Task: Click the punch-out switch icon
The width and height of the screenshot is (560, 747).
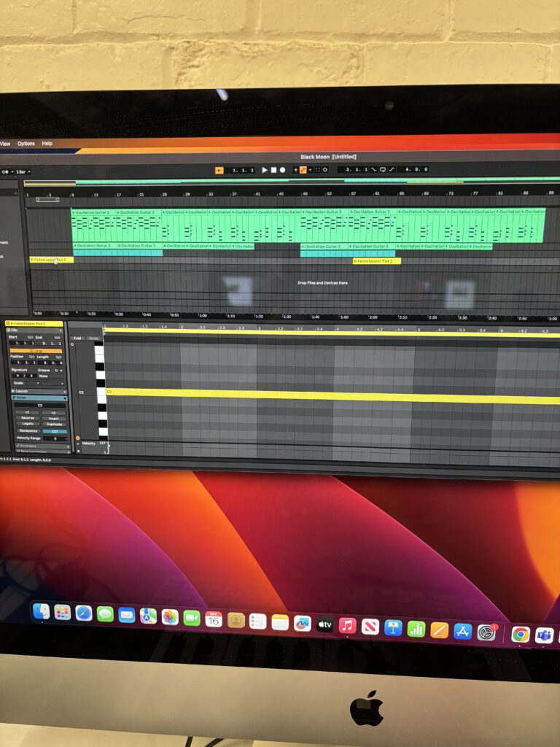Action: (x=392, y=169)
